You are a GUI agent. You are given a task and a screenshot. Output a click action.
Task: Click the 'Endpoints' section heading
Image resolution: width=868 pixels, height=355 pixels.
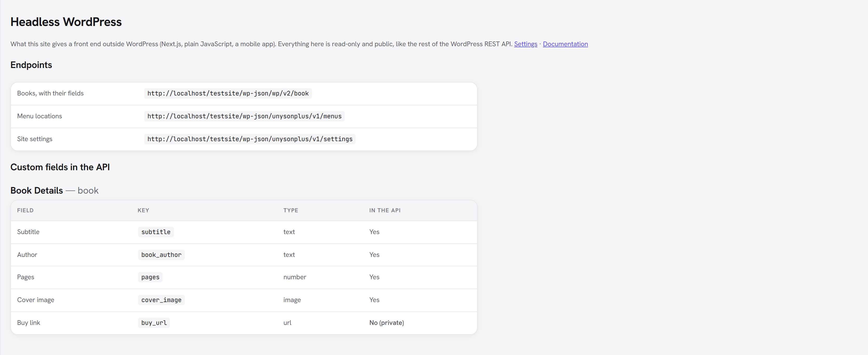pyautogui.click(x=31, y=65)
